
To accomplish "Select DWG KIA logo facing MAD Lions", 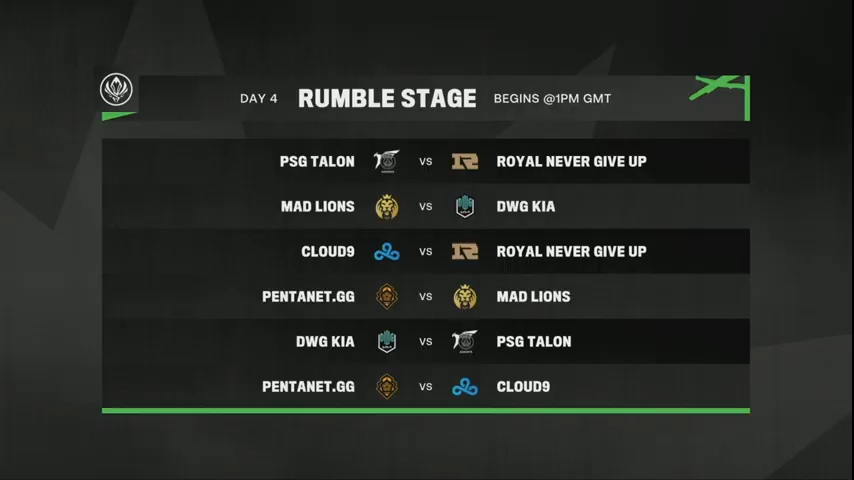I will click(x=465, y=206).
